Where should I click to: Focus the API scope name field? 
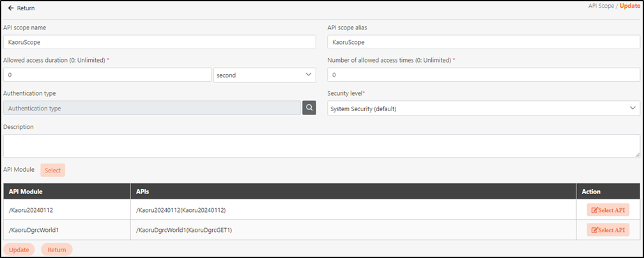point(160,42)
